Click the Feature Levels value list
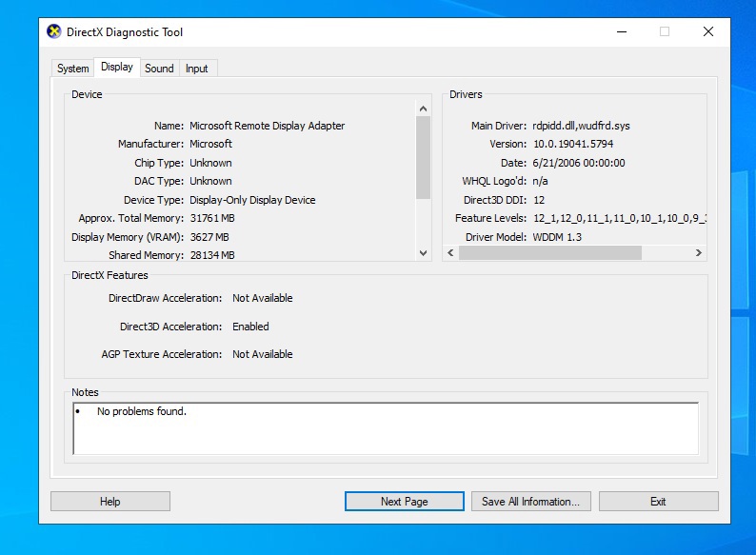Screen dimensions: 756x555 620,218
